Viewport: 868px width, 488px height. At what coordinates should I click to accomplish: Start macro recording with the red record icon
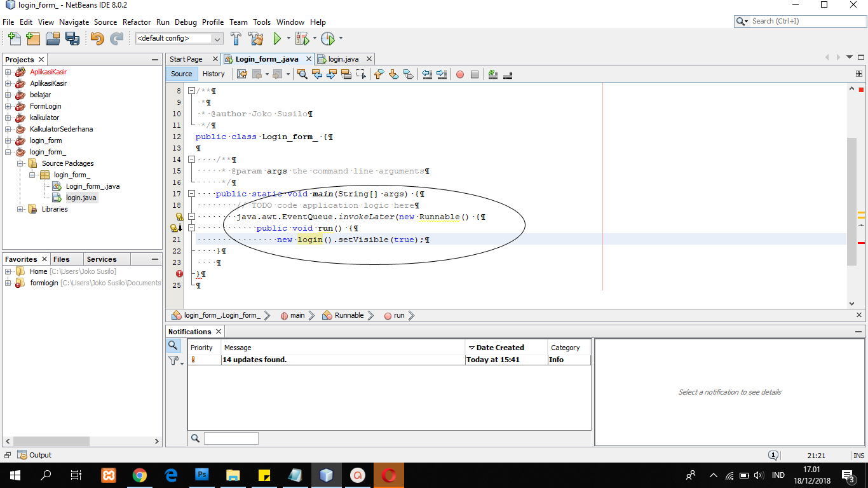tap(460, 74)
